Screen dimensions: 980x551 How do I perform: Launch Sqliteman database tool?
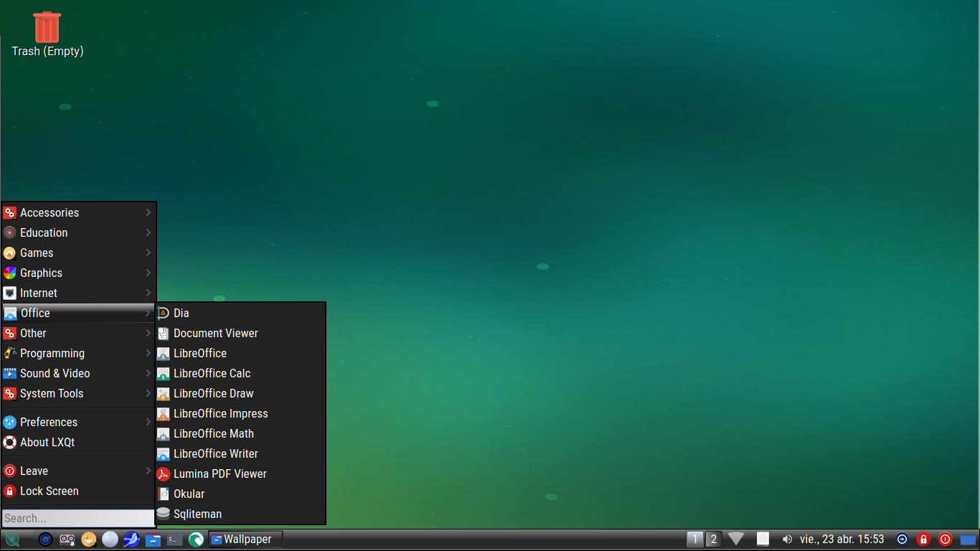(x=241, y=514)
